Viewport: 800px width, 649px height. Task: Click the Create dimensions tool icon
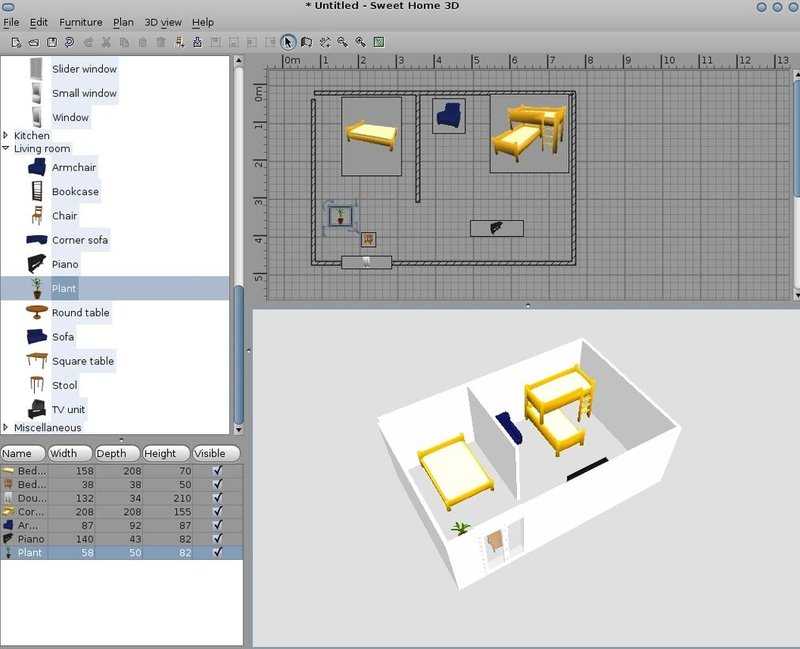coord(324,42)
